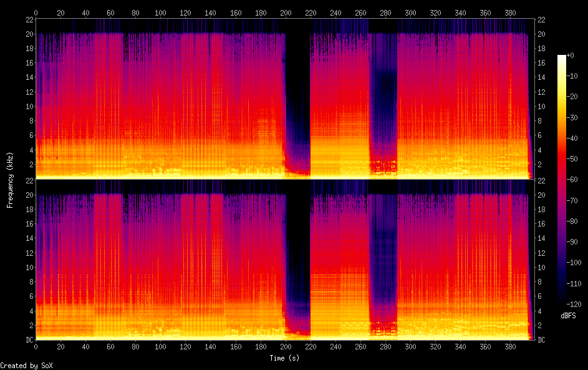Click the DC label on the lower right axis

point(542,339)
